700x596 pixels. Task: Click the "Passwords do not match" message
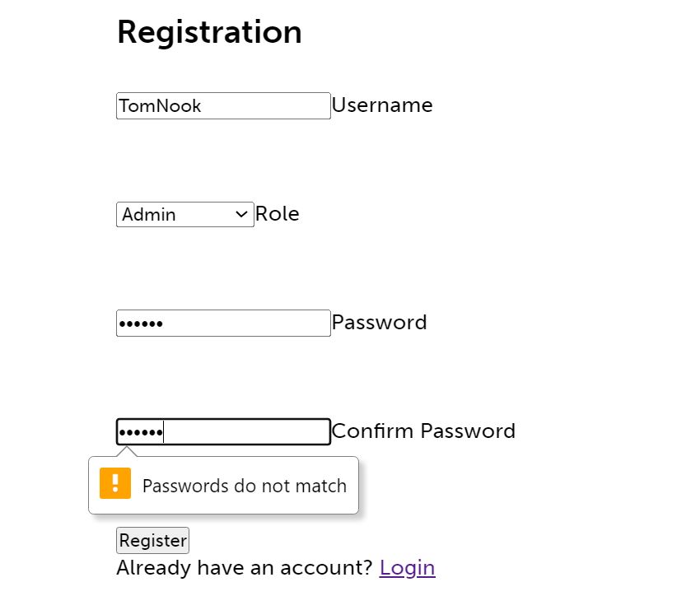pyautogui.click(x=245, y=486)
